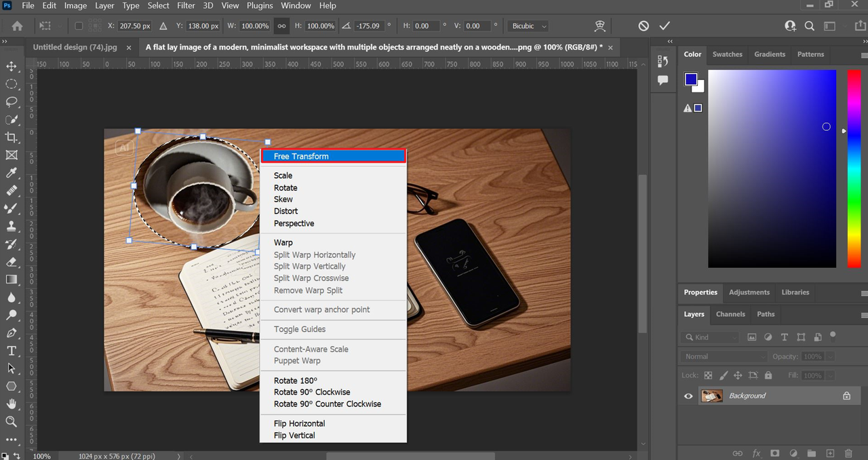The height and width of the screenshot is (460, 868).
Task: Switch to the Channels tab
Action: point(730,314)
